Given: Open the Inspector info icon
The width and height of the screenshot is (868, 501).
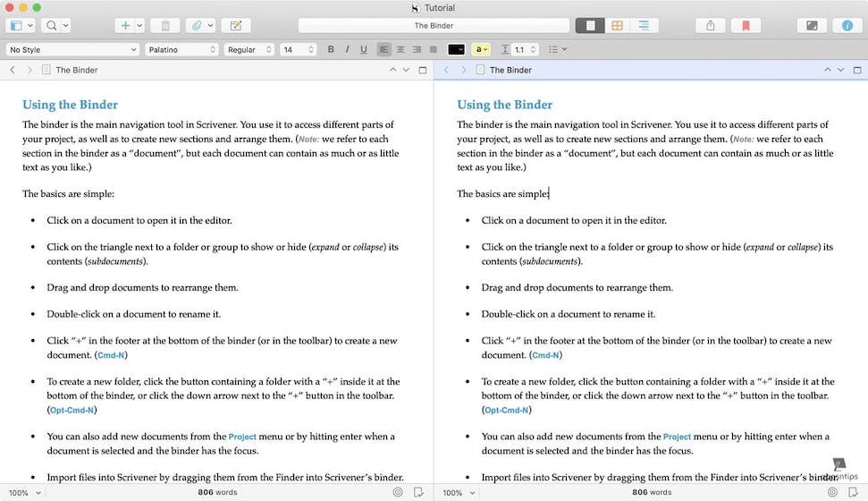Looking at the screenshot, I should coord(847,26).
